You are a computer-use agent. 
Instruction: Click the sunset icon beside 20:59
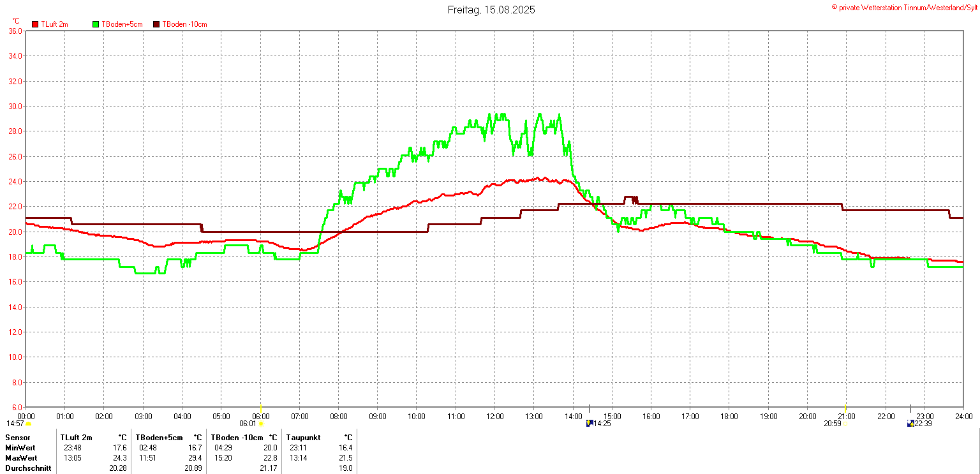click(845, 424)
